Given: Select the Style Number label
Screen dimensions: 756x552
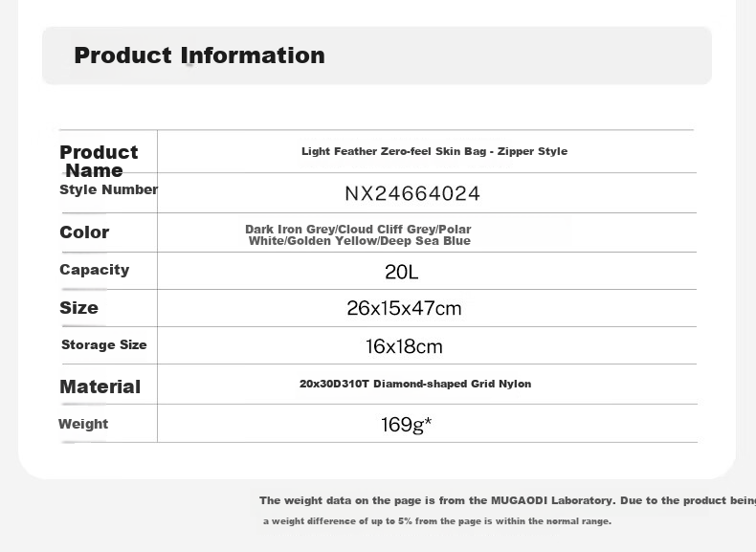Looking at the screenshot, I should [x=108, y=189].
